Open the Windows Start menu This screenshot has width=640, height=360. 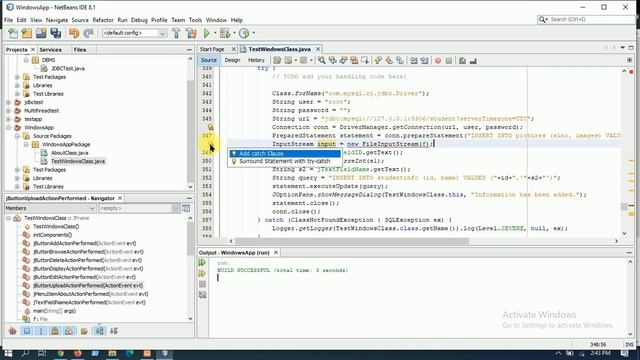8,353
